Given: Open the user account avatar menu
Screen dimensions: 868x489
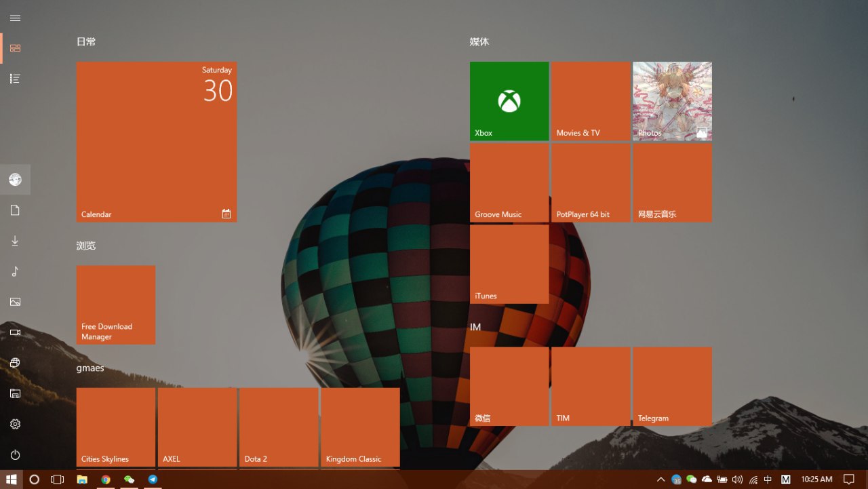Looking at the screenshot, I should click(x=15, y=180).
